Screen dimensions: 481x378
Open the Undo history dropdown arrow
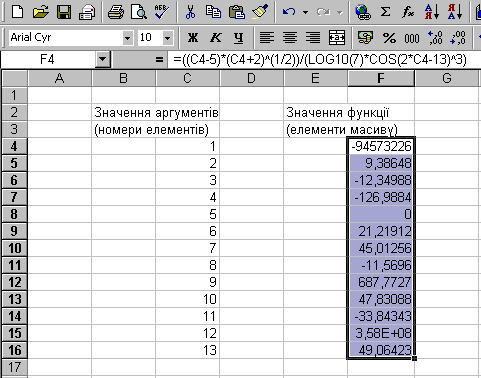[x=305, y=13]
